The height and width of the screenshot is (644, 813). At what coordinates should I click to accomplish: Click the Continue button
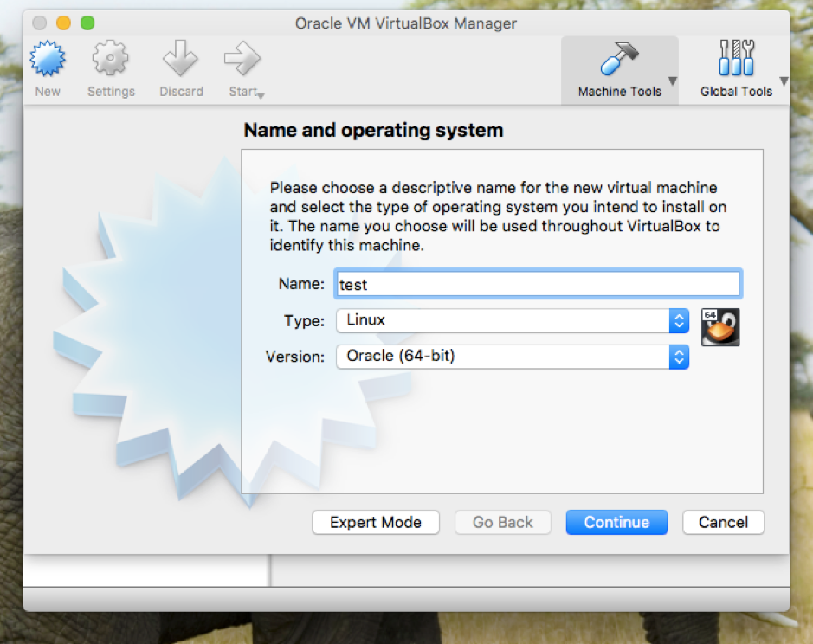point(616,522)
